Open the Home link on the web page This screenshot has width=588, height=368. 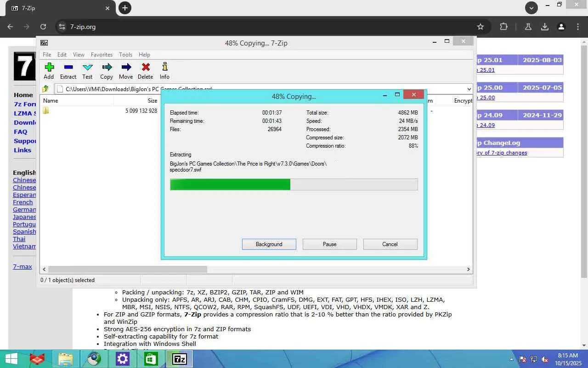pyautogui.click(x=23, y=95)
